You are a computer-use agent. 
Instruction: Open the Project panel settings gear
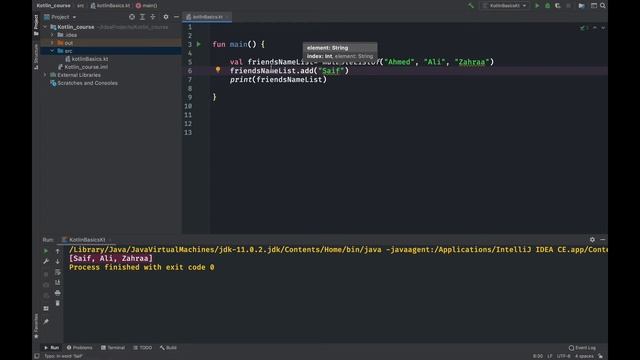tap(166, 17)
